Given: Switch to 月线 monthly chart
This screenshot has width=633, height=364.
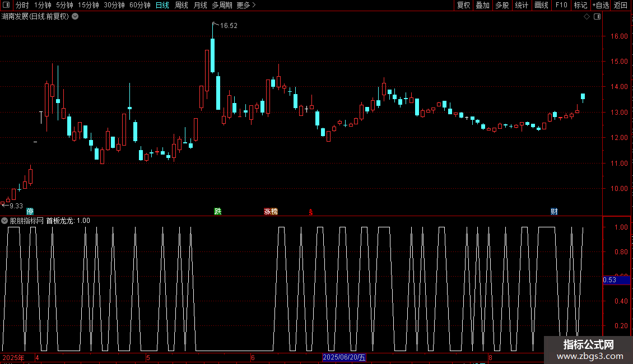Looking at the screenshot, I should pyautogui.click(x=200, y=5).
